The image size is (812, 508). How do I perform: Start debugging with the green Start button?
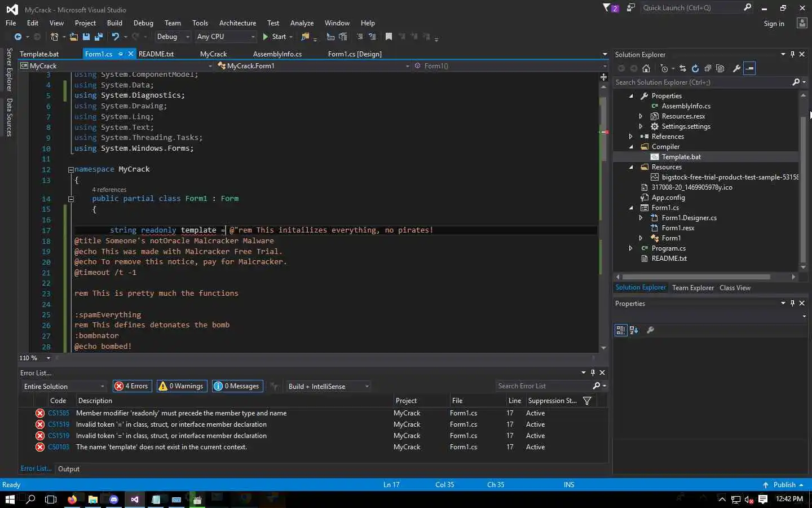(275, 37)
